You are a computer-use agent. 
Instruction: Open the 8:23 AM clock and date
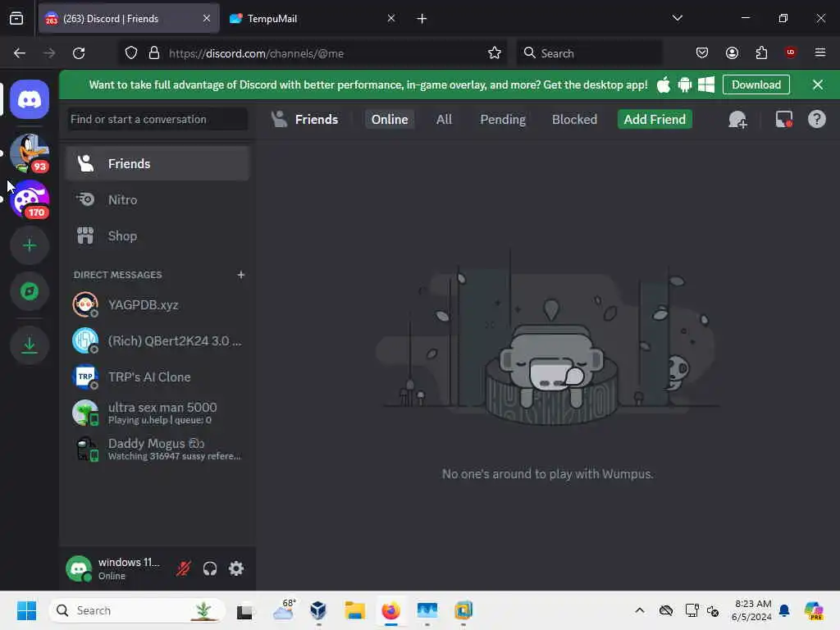pos(751,610)
